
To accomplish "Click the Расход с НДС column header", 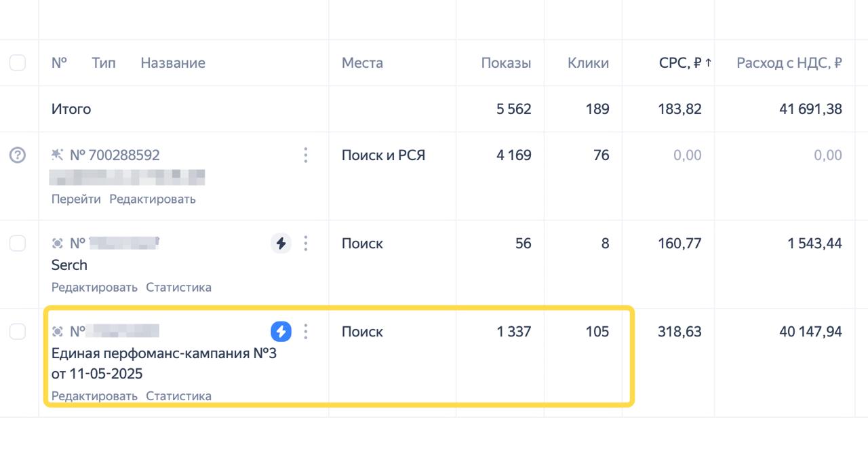I will tap(789, 63).
